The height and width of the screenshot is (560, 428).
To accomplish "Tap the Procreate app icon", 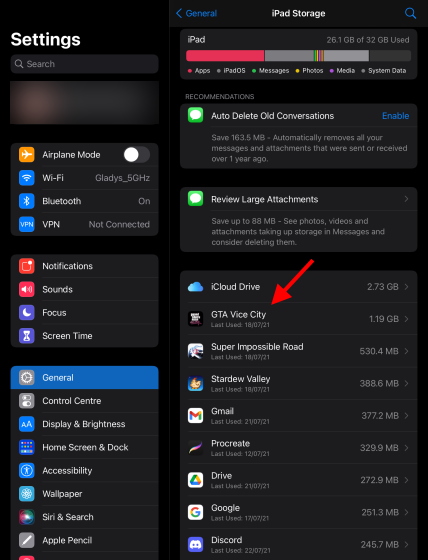I will 195,448.
